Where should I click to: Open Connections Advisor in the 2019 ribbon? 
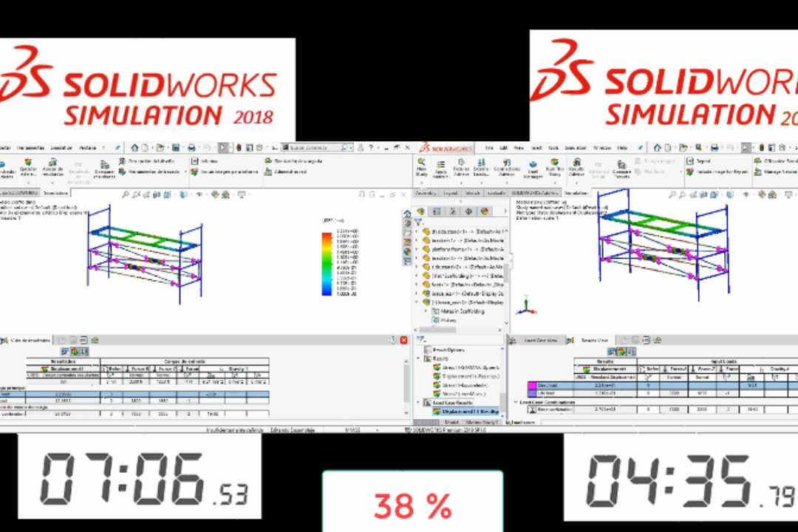pos(506,168)
